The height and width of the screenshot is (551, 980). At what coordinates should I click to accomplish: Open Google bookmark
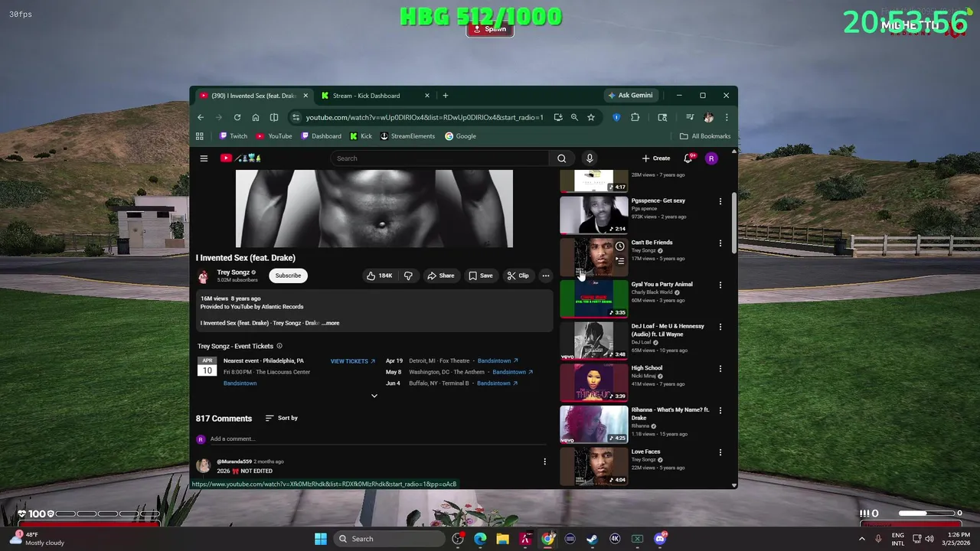pyautogui.click(x=460, y=136)
